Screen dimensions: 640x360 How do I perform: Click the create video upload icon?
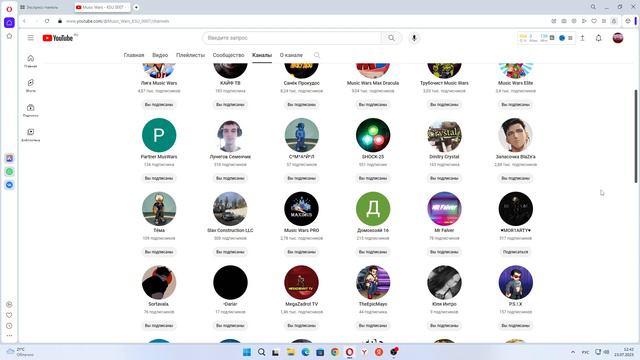[x=582, y=38]
